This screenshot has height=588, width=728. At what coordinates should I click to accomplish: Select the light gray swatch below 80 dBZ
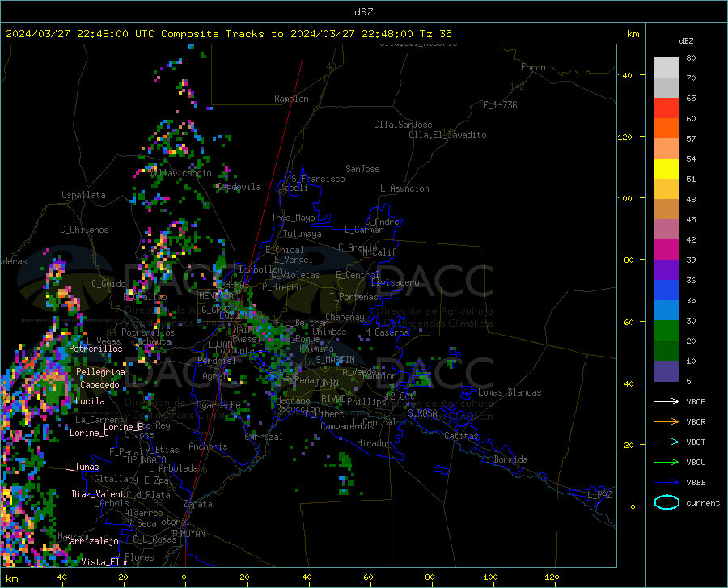[x=667, y=68]
